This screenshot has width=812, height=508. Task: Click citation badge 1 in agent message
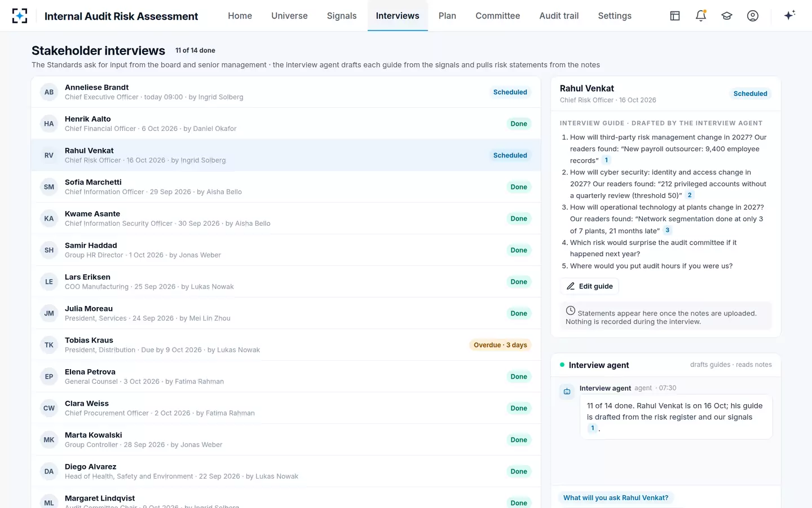click(x=593, y=428)
